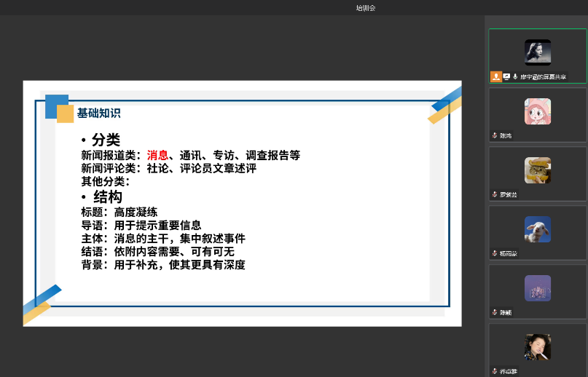Click muted mic icon in the bottom participant tile

[495, 371]
